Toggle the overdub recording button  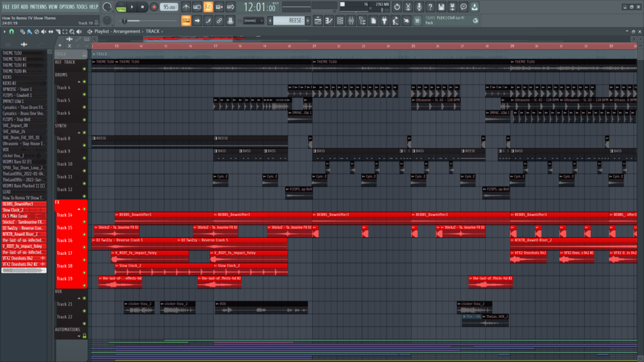coord(219,7)
